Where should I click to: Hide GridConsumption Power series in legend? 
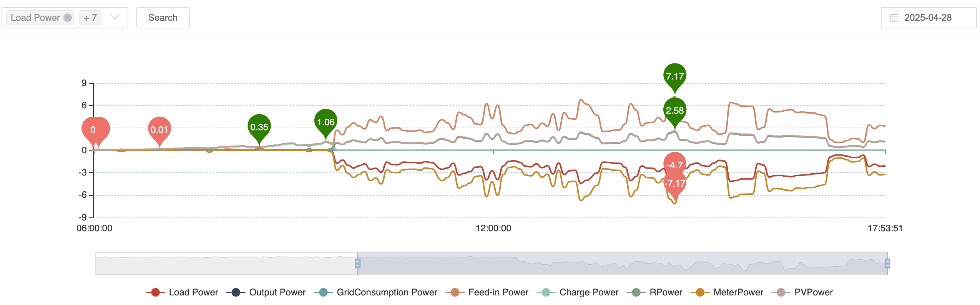(387, 292)
